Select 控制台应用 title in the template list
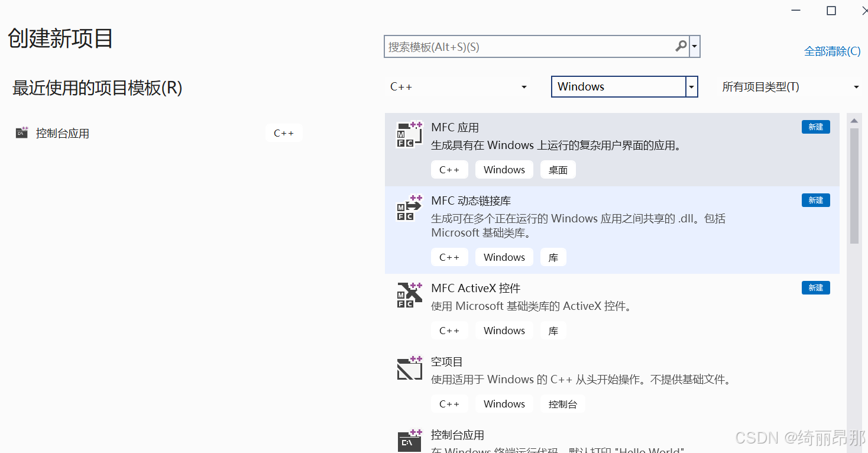The height and width of the screenshot is (453, 868). [458, 435]
